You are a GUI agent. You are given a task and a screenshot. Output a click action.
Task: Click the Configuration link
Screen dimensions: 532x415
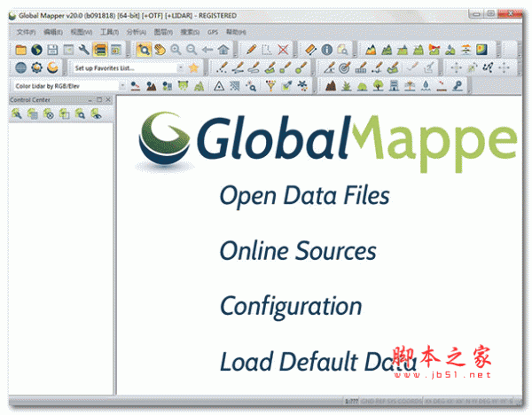coord(291,307)
